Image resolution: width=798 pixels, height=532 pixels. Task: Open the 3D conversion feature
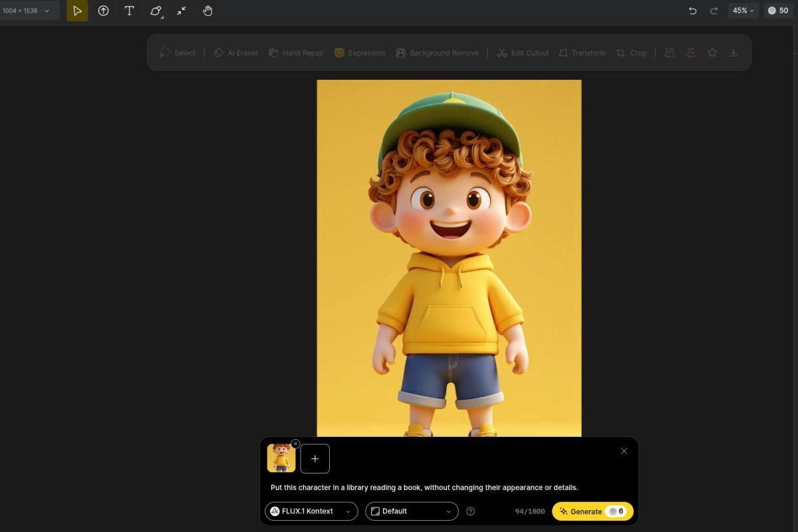(690, 52)
